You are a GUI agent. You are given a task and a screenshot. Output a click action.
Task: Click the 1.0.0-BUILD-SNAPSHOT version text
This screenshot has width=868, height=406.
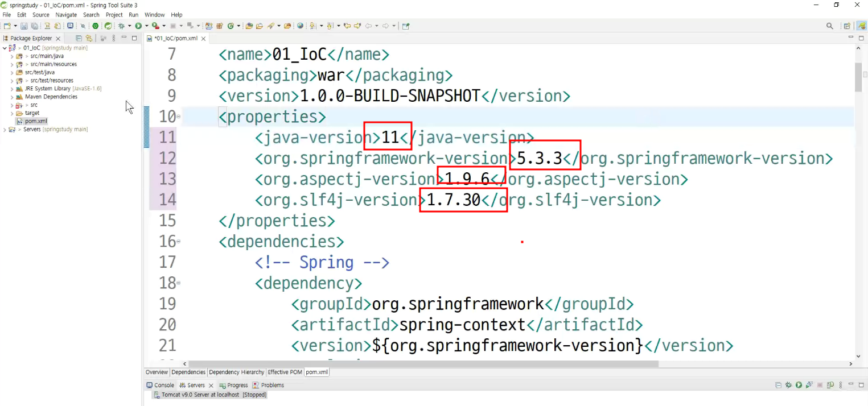point(390,96)
